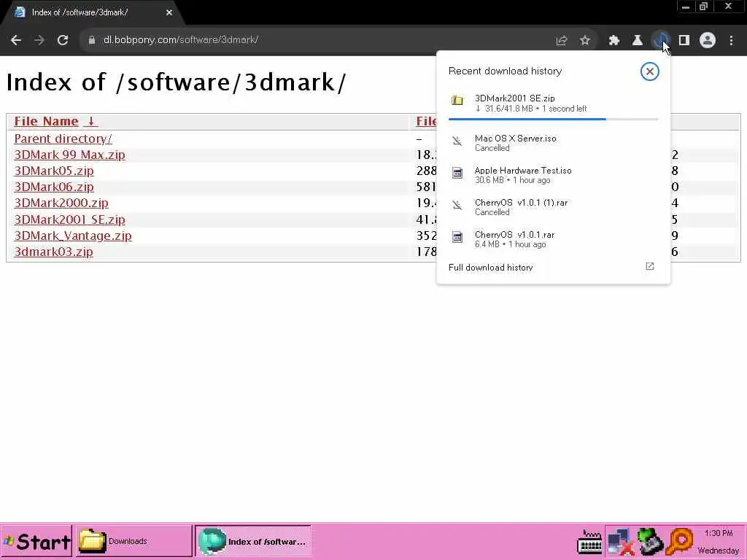Viewport: 747px width, 560px height.
Task: Click the Apple Hardware Test.iso file icon
Action: (457, 173)
